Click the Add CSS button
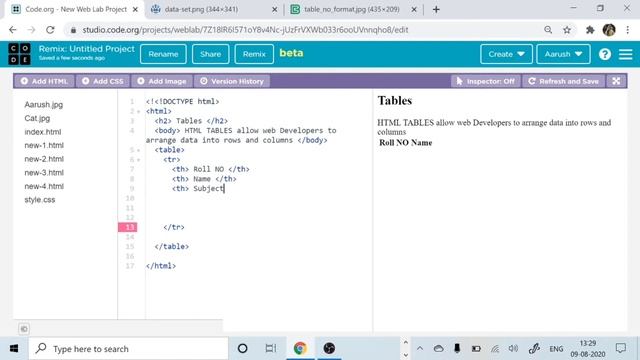The width and height of the screenshot is (640, 360). click(102, 81)
